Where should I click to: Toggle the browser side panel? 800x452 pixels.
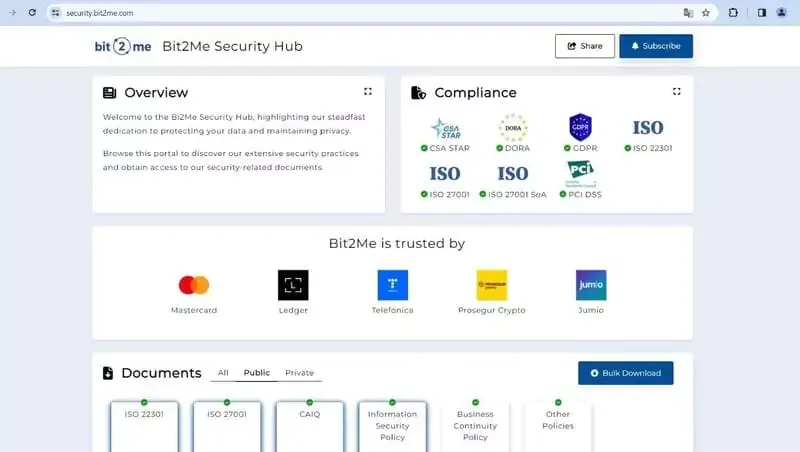762,13
